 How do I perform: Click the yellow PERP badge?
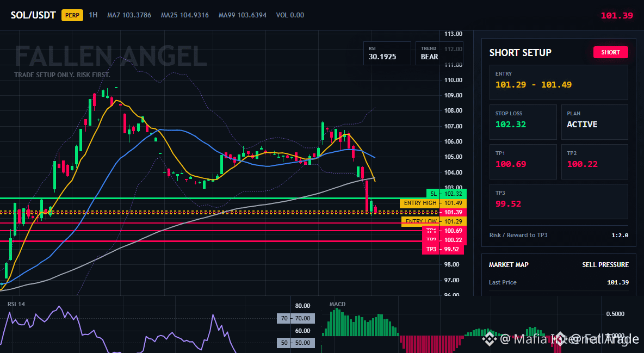click(x=72, y=15)
